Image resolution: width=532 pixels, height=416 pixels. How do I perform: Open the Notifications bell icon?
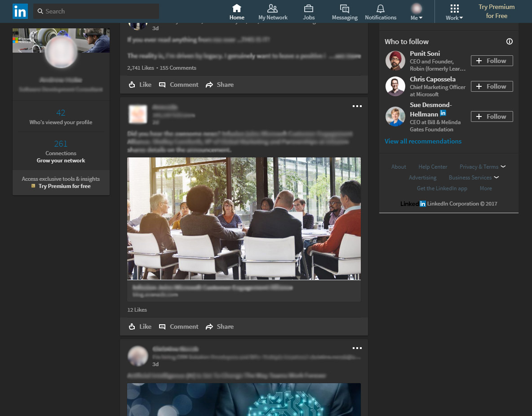pyautogui.click(x=381, y=9)
